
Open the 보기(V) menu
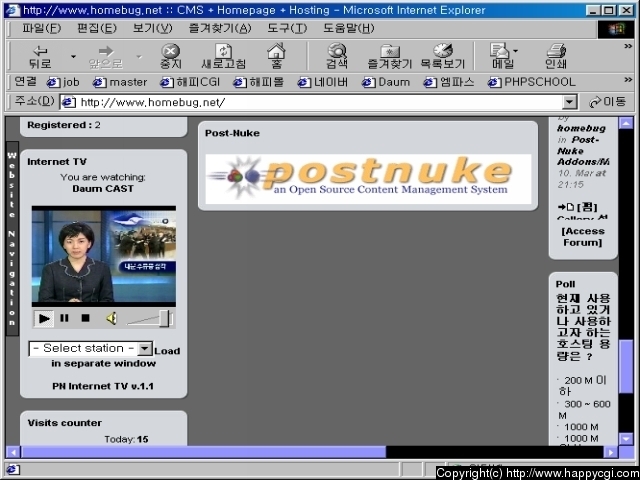(x=152, y=28)
